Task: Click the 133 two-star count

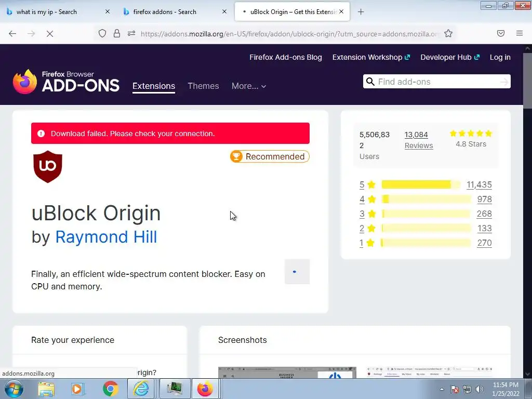Action: (485, 229)
